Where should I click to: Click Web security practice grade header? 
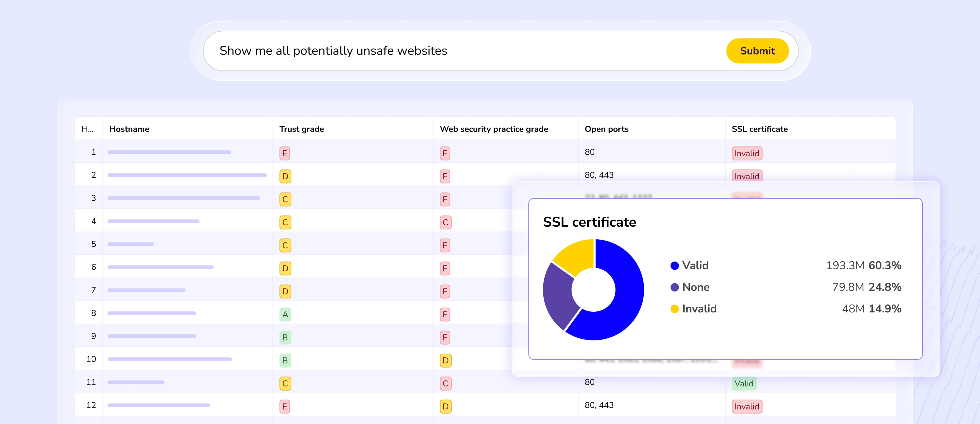click(x=494, y=129)
